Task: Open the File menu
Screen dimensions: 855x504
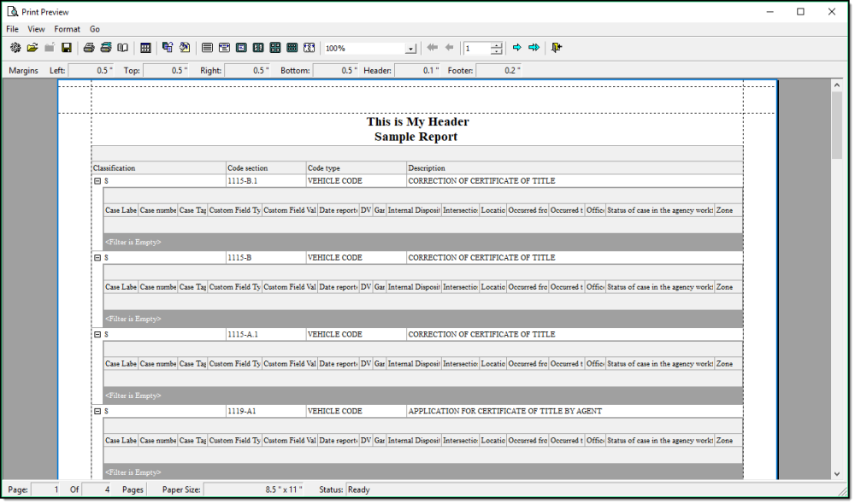Action: click(12, 29)
